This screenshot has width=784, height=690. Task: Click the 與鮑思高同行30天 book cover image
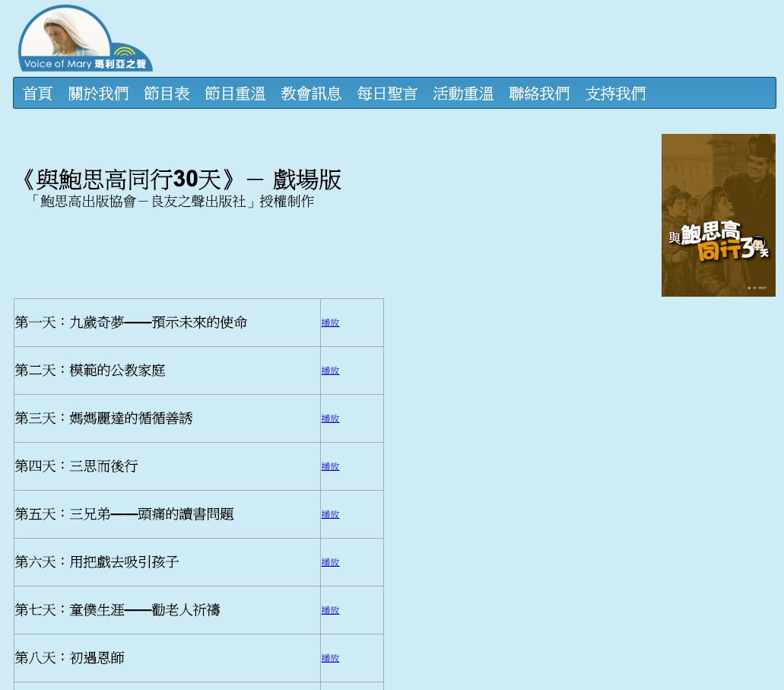point(719,215)
